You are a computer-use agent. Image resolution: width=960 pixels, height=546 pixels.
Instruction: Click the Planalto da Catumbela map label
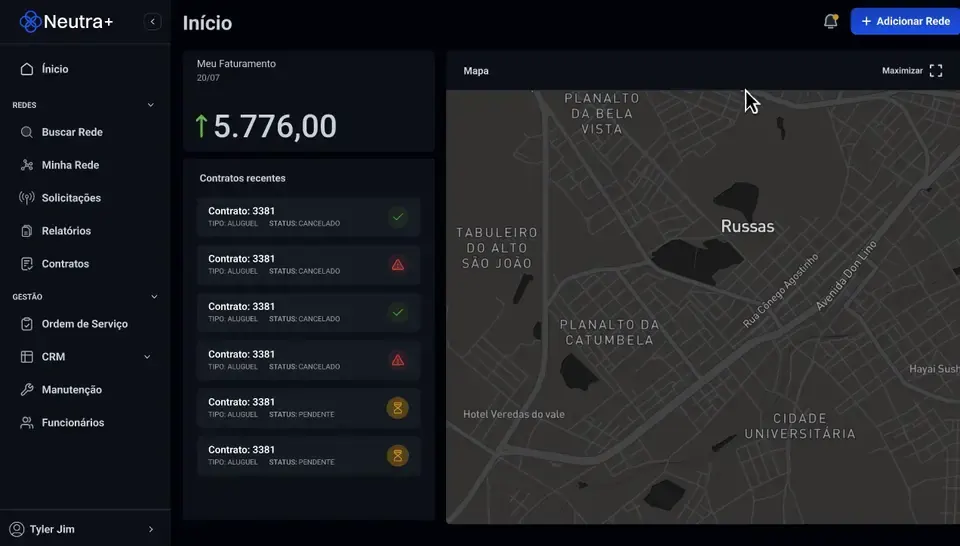[609, 332]
